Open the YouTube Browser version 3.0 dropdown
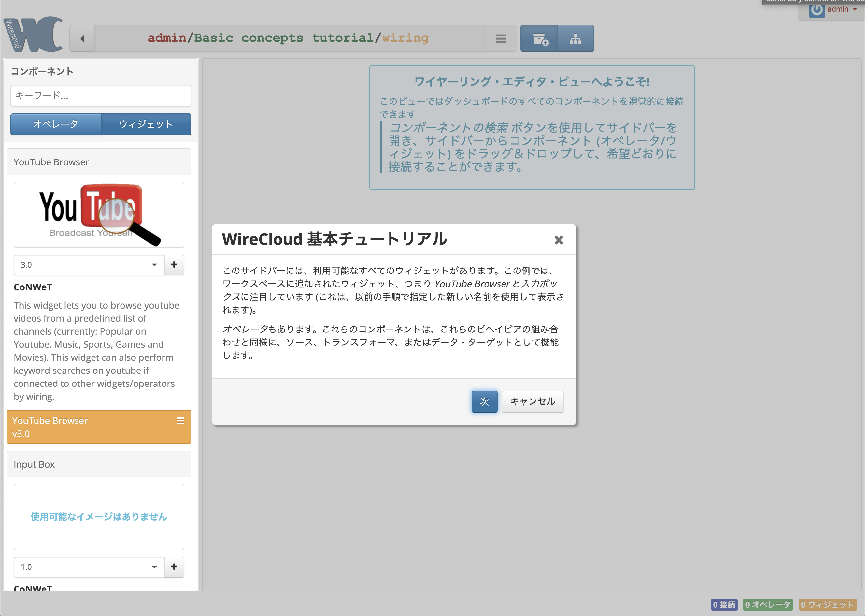Screen dimensions: 865x616 coord(89,265)
